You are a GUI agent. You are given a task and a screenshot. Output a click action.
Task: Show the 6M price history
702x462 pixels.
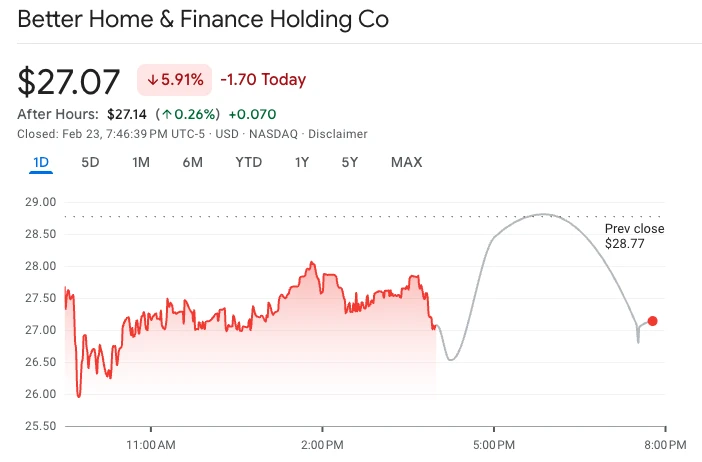point(193,162)
